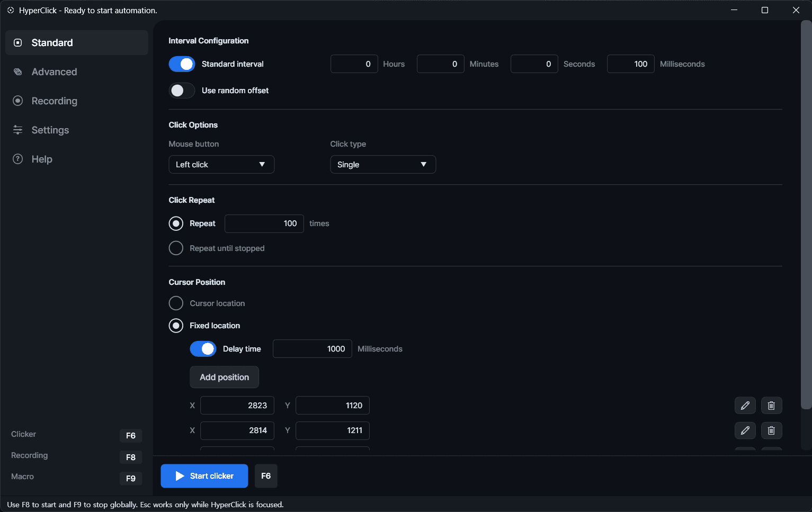Click the Milliseconds interval field showing 100
Viewport: 812px width, 512px height.
click(630, 64)
